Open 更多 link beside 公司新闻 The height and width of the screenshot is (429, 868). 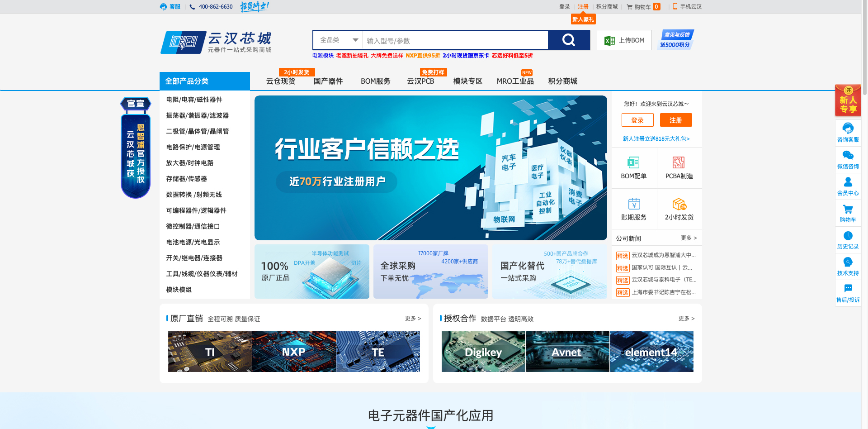[689, 238]
